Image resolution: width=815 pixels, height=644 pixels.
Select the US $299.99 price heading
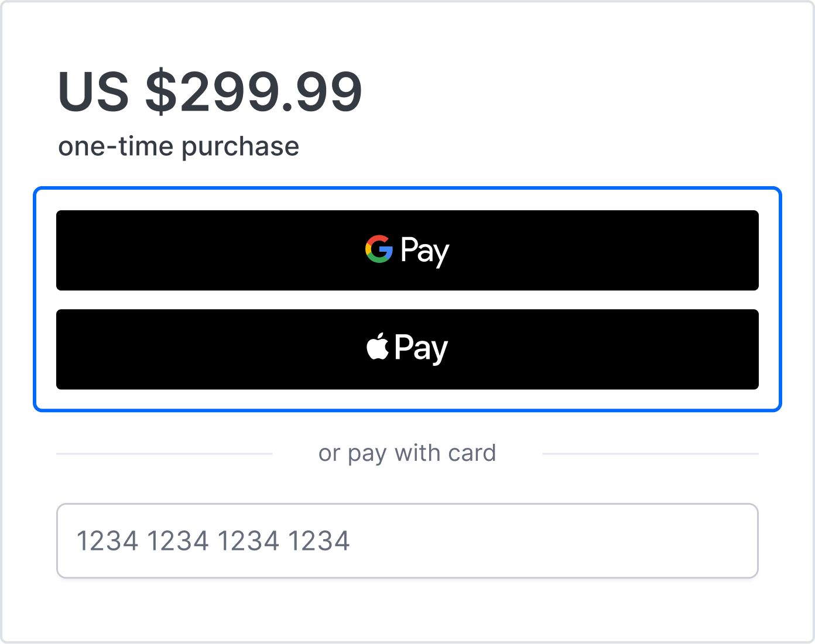pos(210,92)
